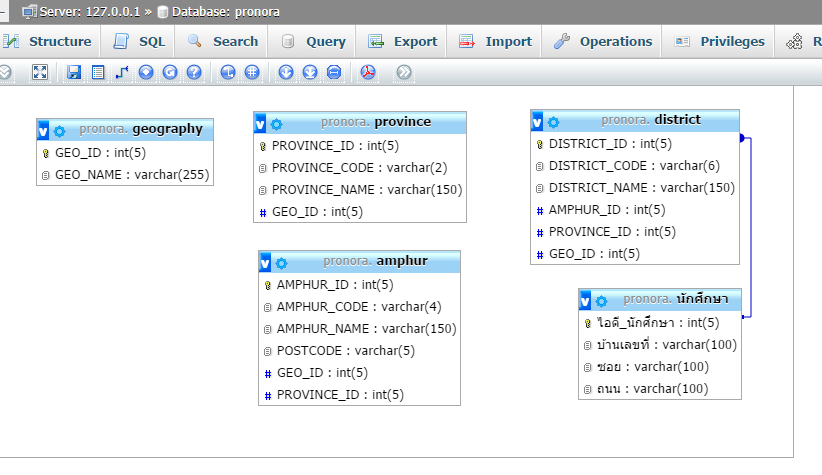Viewport: 822px width, 475px height.
Task: Click the Reload icon in designer toolbar
Action: pos(170,72)
